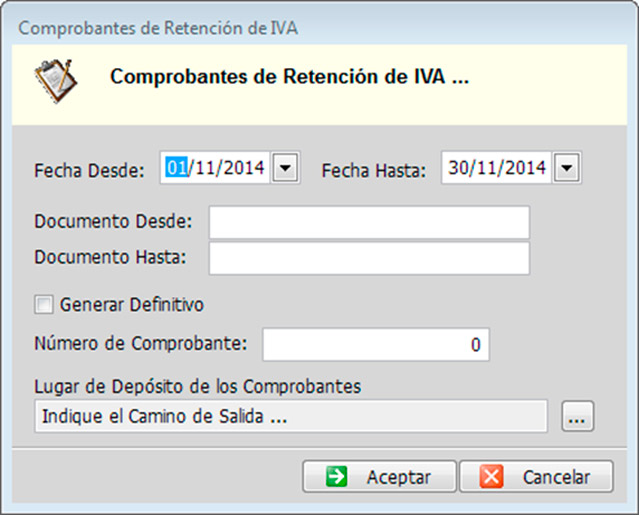
Task: Select the day 30 in Fecha Hasta
Action: pyautogui.click(x=459, y=168)
